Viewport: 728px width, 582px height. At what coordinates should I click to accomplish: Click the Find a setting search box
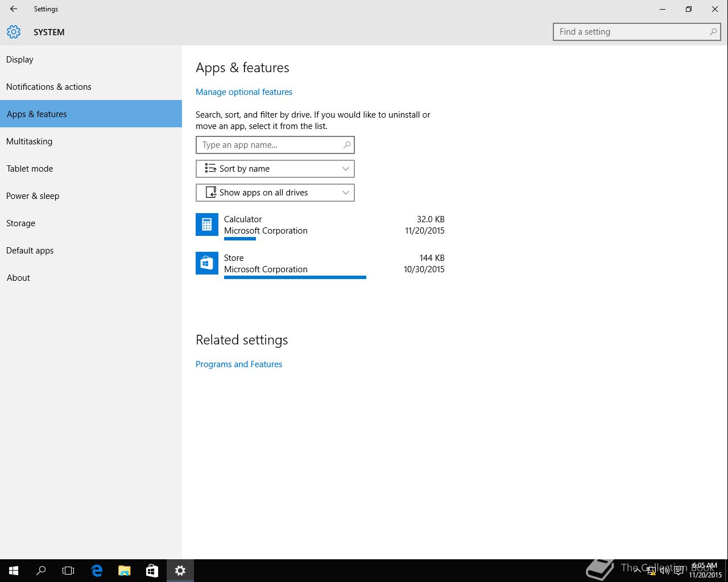637,32
